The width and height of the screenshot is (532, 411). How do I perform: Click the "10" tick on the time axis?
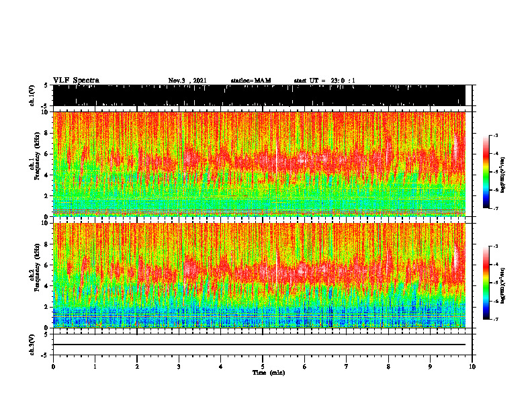coord(472,367)
